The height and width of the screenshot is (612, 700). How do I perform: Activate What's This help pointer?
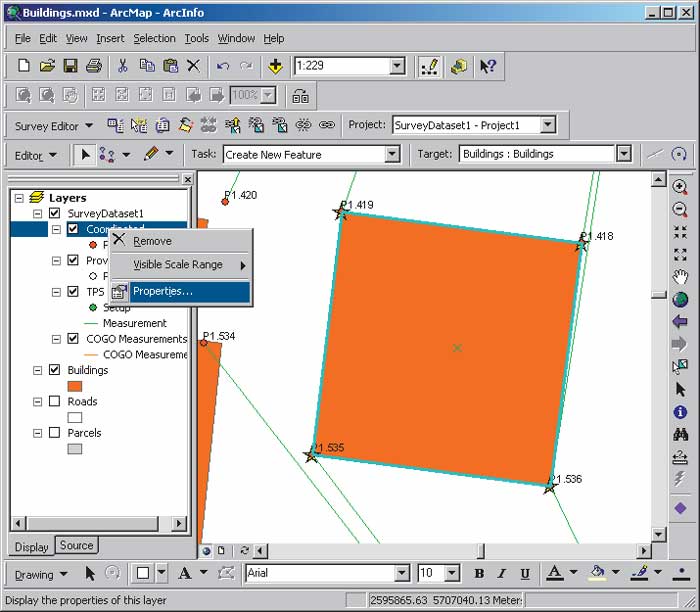click(x=487, y=66)
